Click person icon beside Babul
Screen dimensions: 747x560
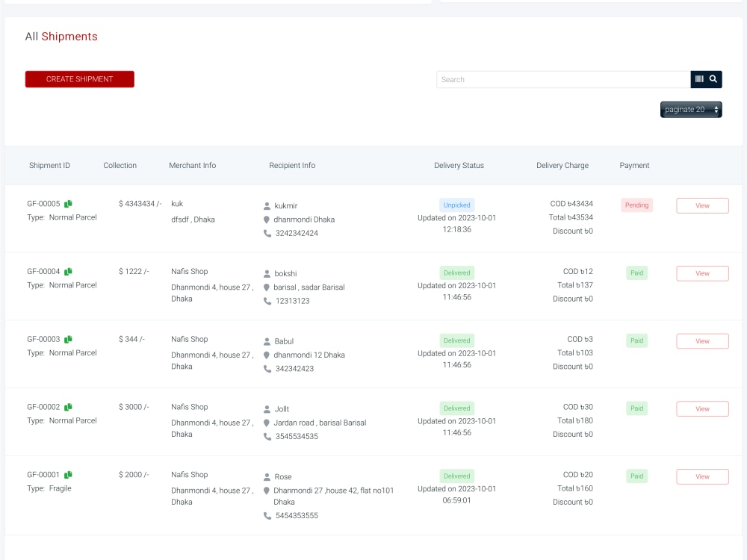click(267, 341)
